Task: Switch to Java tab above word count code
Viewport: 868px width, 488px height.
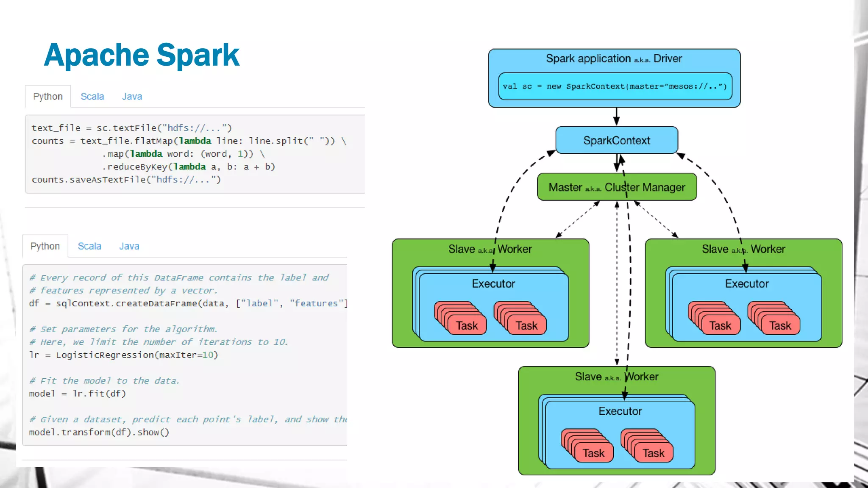Action: pyautogui.click(x=132, y=97)
